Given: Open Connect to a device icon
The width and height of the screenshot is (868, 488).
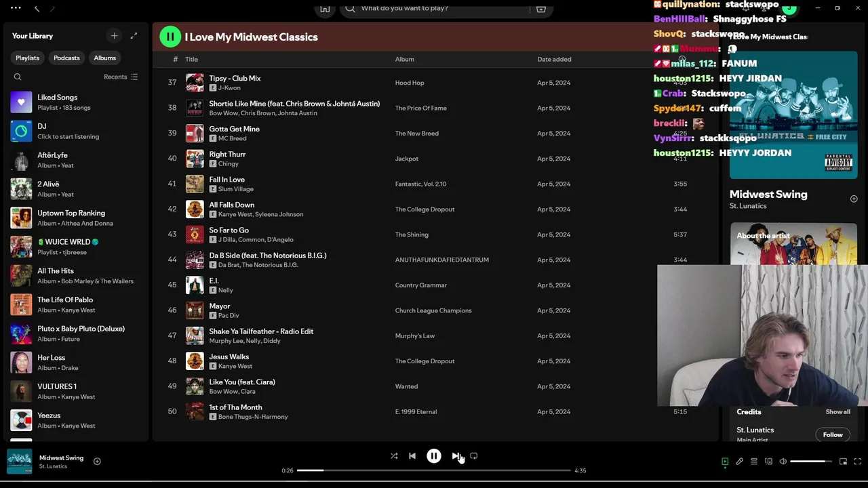Looking at the screenshot, I should pos(769,462).
